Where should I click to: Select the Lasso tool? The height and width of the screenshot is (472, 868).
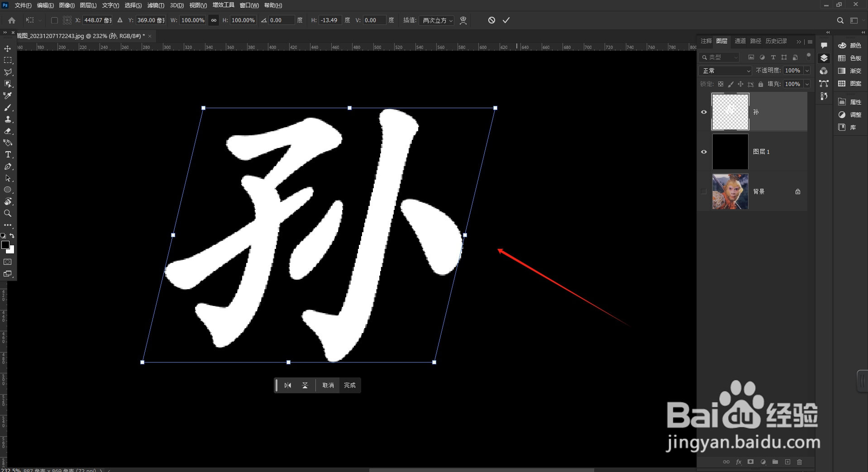pyautogui.click(x=8, y=72)
